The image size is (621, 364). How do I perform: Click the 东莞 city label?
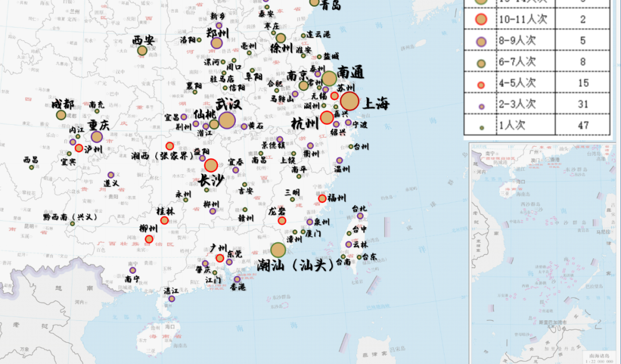pyautogui.click(x=235, y=254)
